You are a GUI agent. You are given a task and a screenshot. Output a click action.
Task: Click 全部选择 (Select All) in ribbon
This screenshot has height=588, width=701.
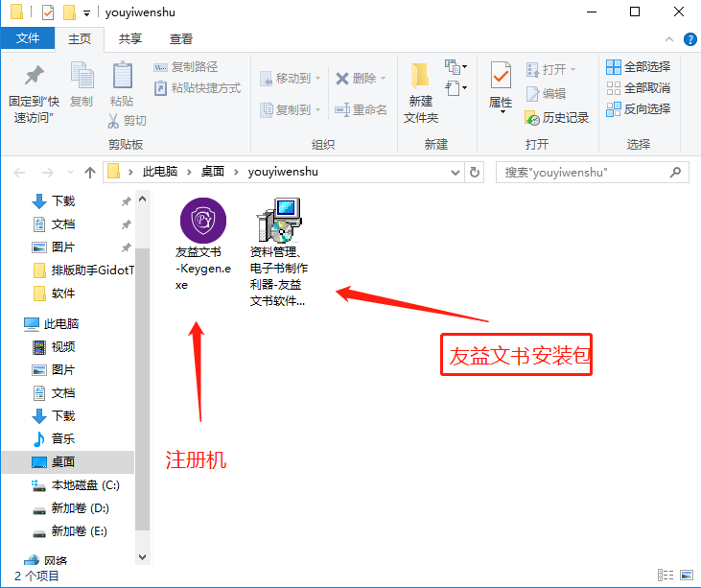(639, 67)
